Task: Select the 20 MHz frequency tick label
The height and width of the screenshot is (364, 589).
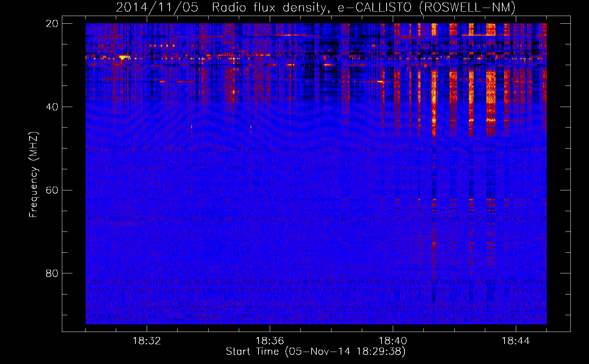Action: (x=52, y=24)
